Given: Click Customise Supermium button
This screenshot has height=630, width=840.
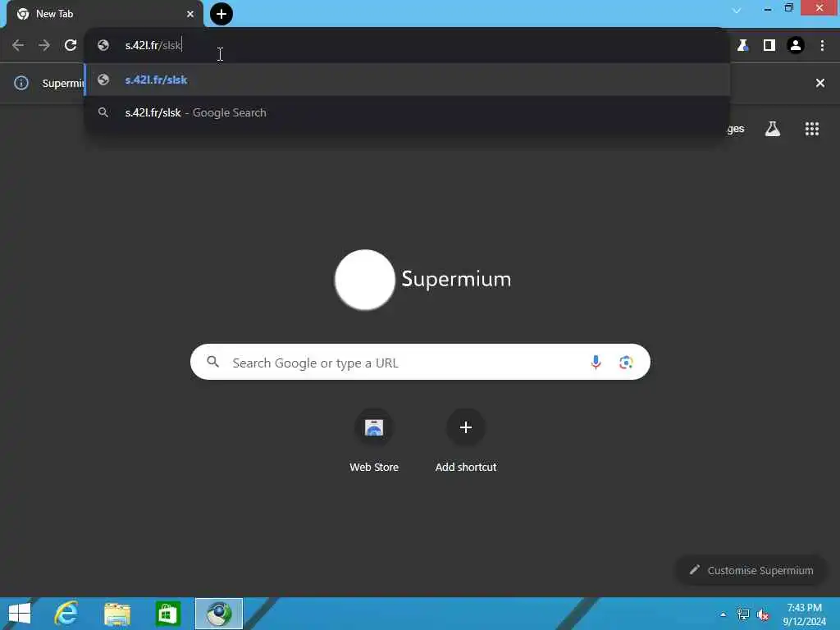Looking at the screenshot, I should coord(751,571).
